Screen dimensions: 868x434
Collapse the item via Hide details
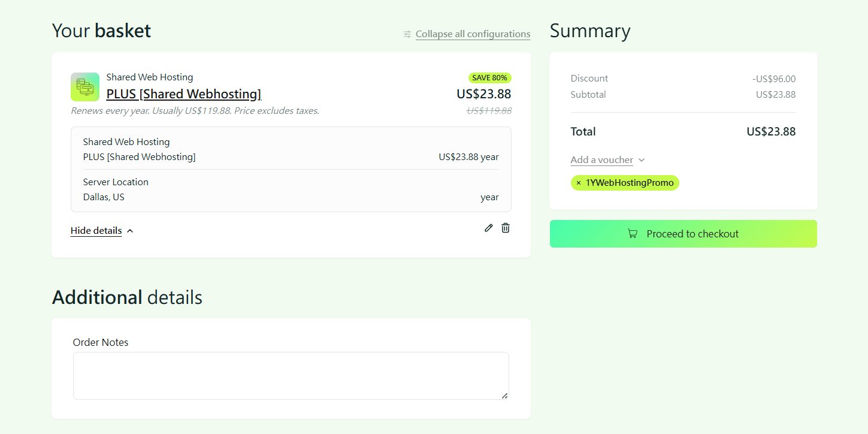[x=96, y=231]
